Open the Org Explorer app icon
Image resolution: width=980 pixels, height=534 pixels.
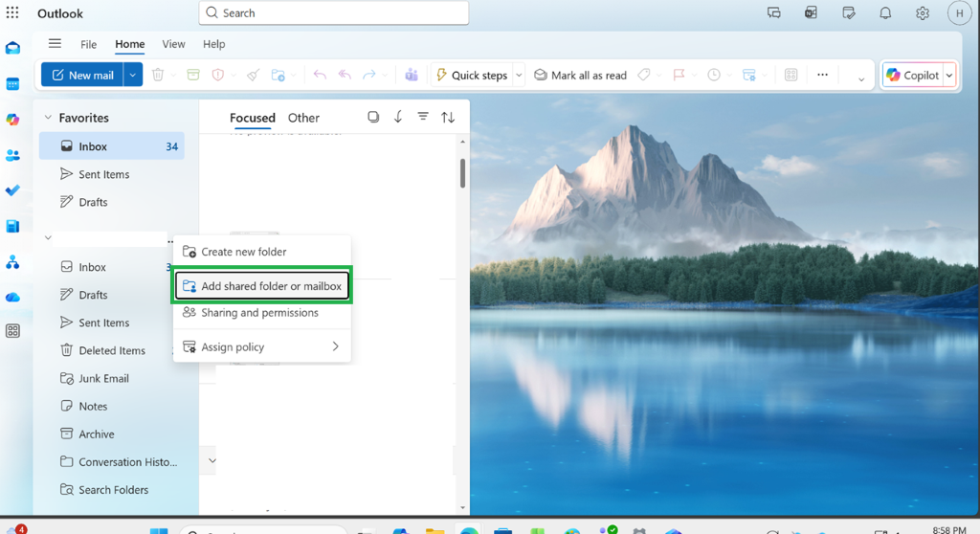pos(12,262)
